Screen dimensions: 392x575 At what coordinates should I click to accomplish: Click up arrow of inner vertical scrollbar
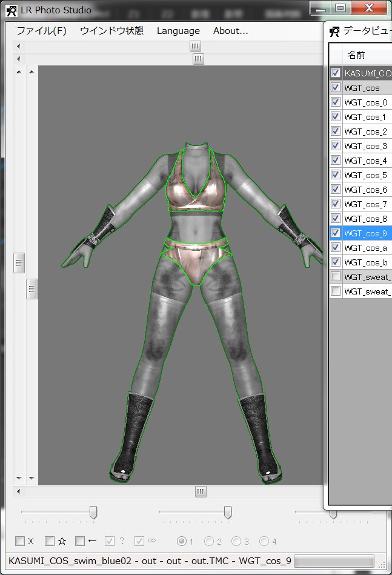pos(32,72)
